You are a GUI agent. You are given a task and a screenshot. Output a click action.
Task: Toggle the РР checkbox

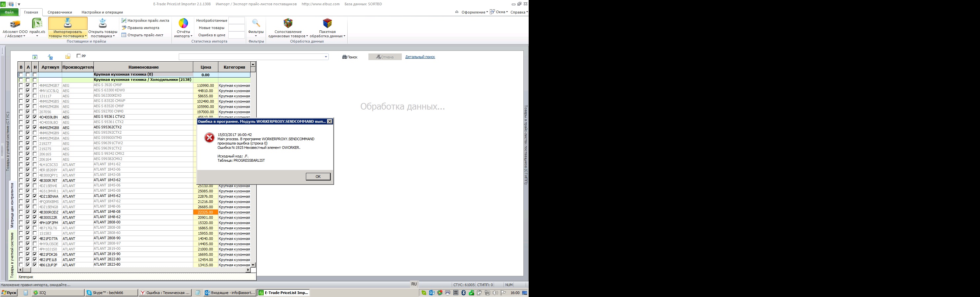tap(79, 56)
